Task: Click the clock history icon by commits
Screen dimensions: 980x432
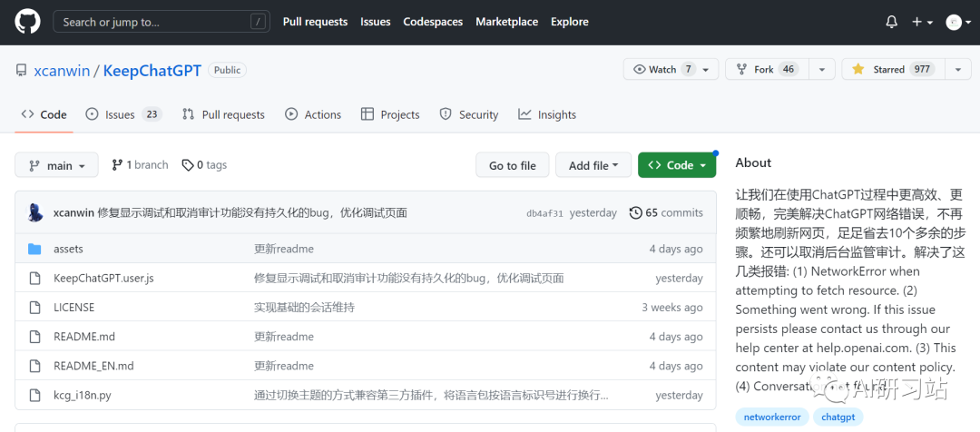Action: point(635,212)
